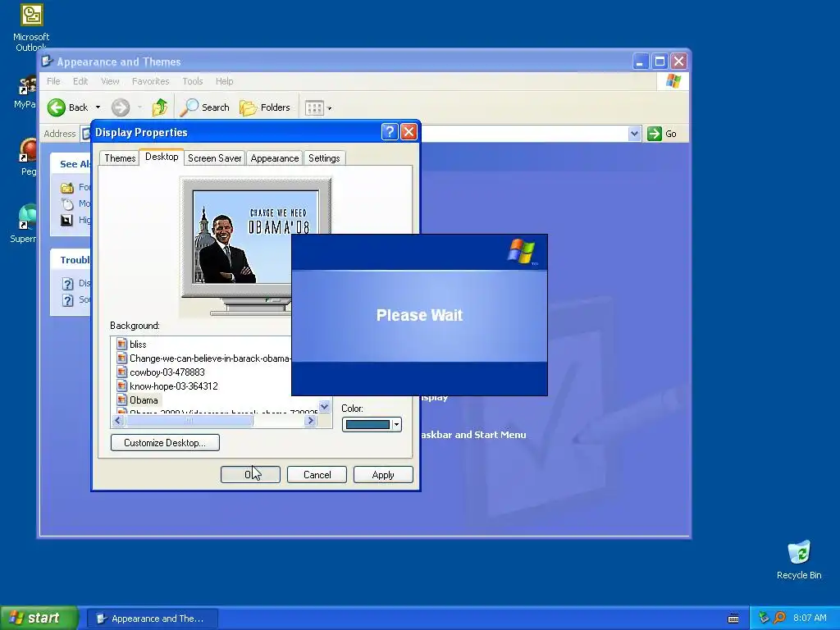Select the Obama background item

point(144,400)
